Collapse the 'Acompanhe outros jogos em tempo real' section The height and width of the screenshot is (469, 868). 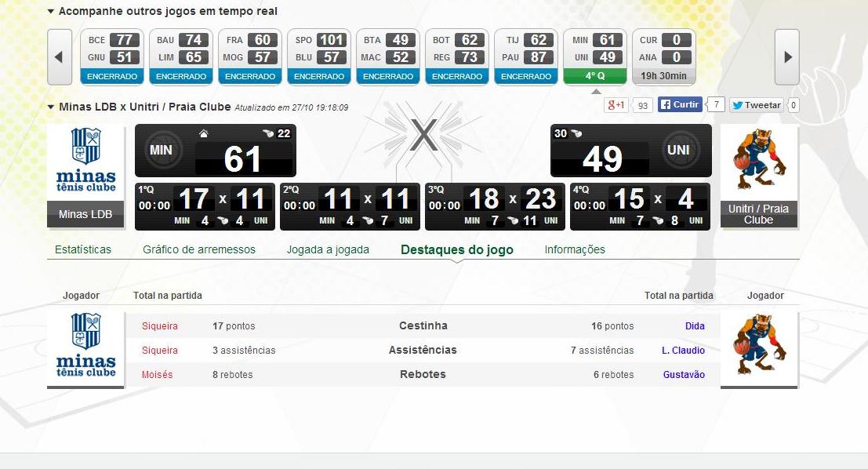coord(51,12)
